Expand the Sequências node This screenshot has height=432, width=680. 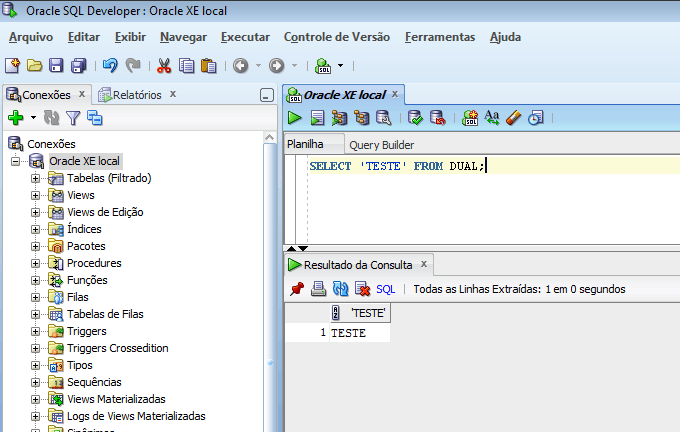click(35, 383)
